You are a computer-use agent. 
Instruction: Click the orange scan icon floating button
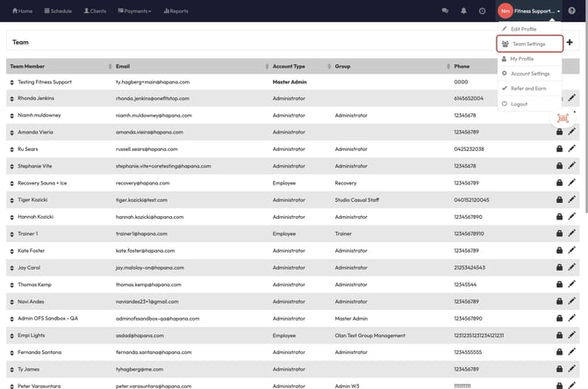[x=563, y=118]
